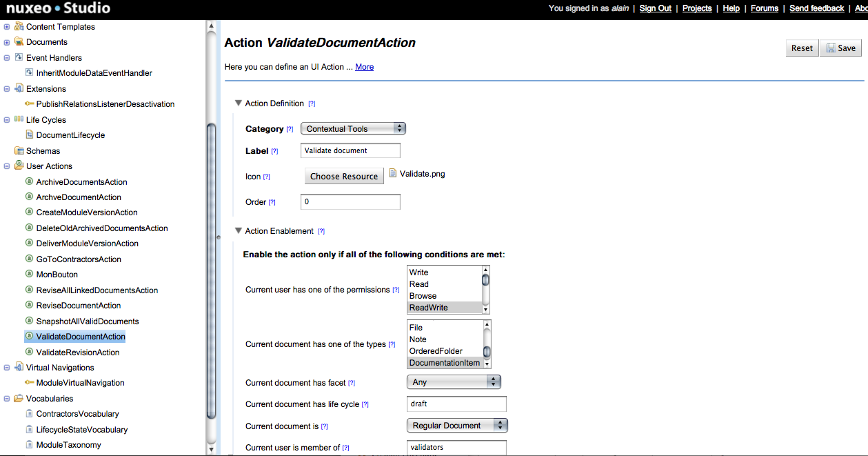
Task: Expand the Documents tree node
Action: (7, 41)
